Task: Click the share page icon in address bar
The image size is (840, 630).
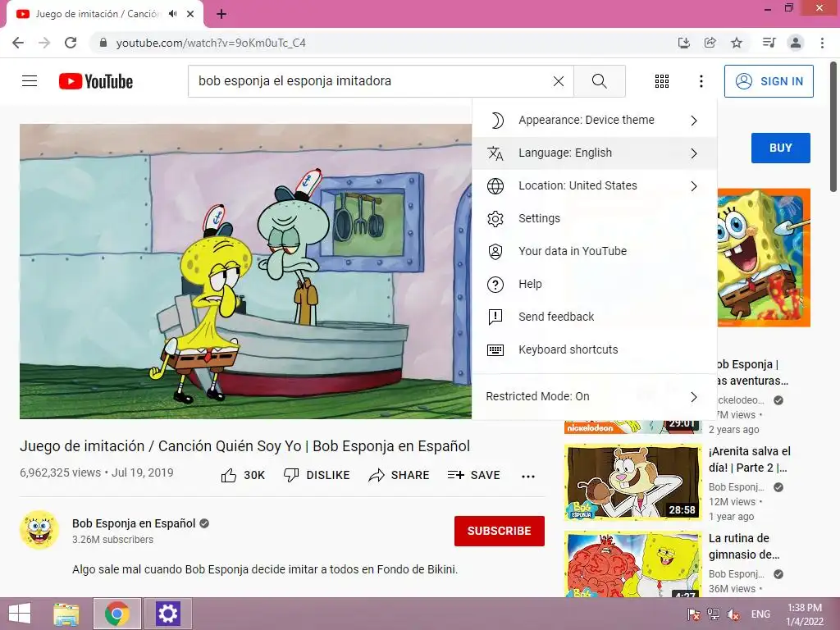Action: pyautogui.click(x=710, y=43)
